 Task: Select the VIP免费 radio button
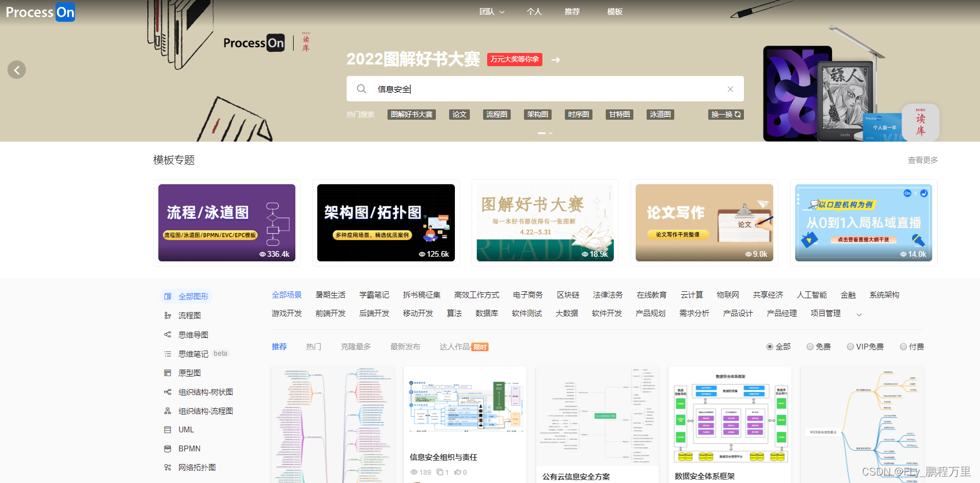point(850,347)
